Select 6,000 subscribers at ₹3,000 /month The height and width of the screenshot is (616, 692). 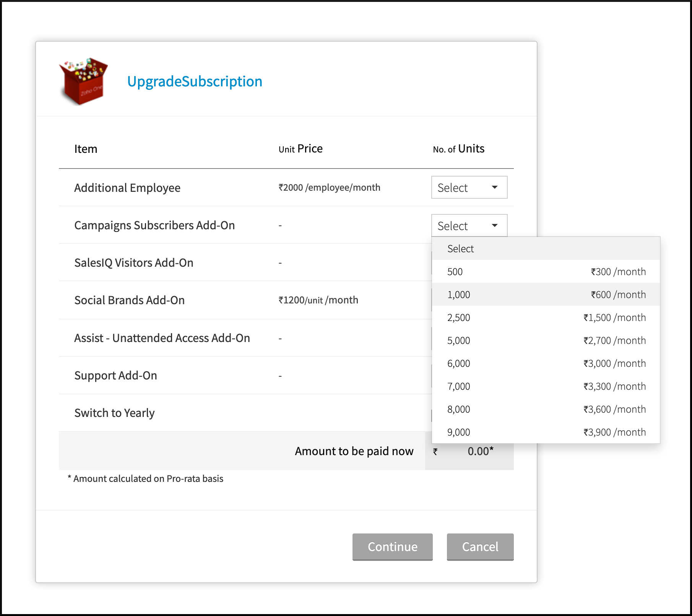coord(546,363)
